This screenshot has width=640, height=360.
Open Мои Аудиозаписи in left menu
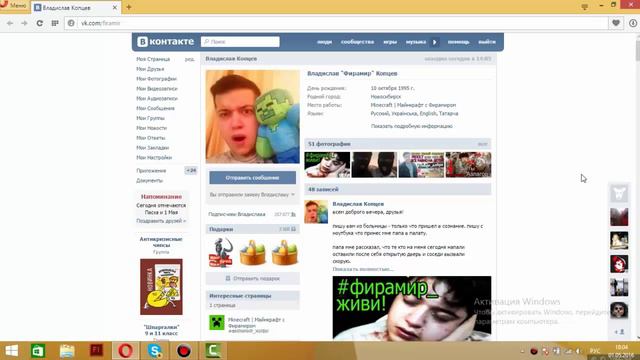[157, 98]
